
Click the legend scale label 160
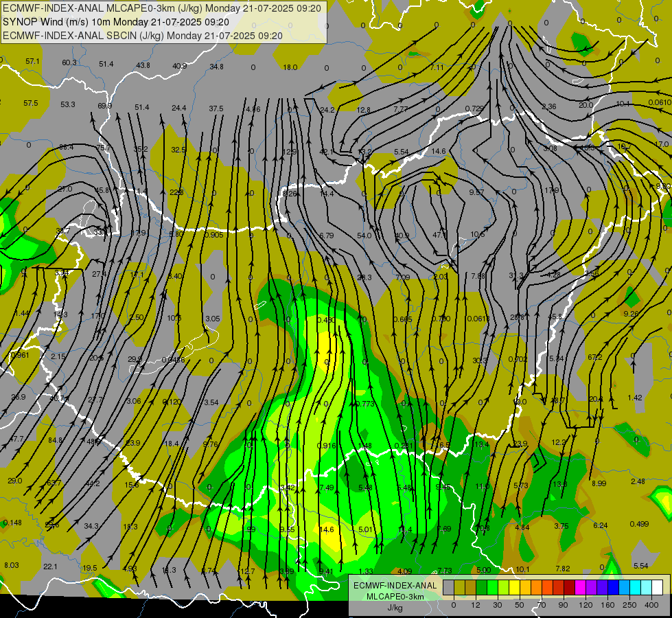coord(607,605)
